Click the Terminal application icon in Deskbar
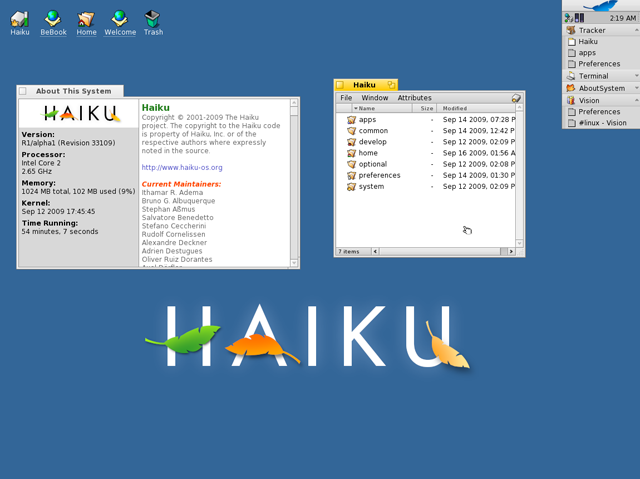 [571, 76]
